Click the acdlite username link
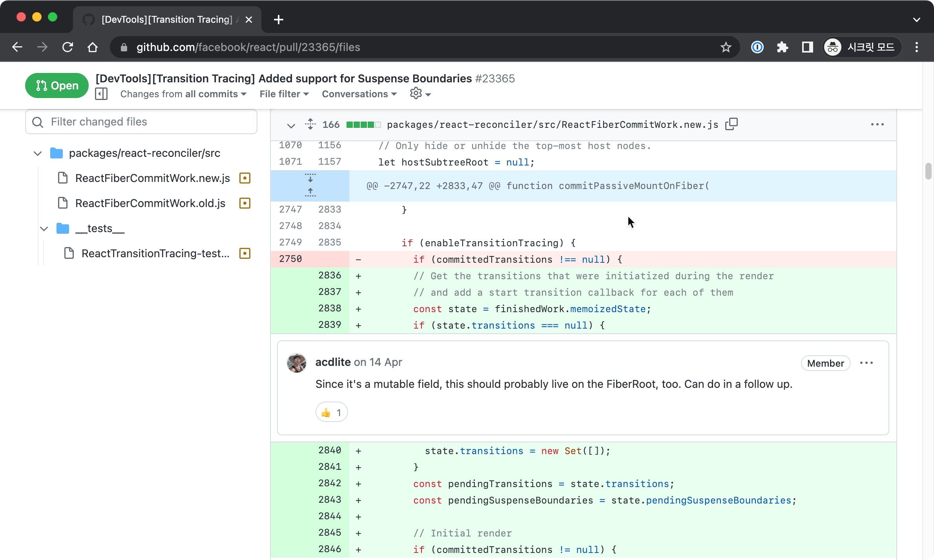 pyautogui.click(x=333, y=362)
